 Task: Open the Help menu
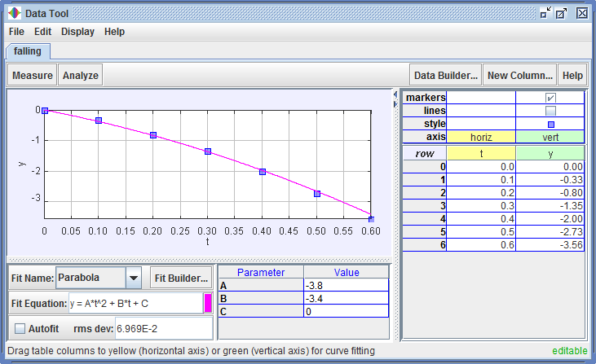tap(114, 32)
